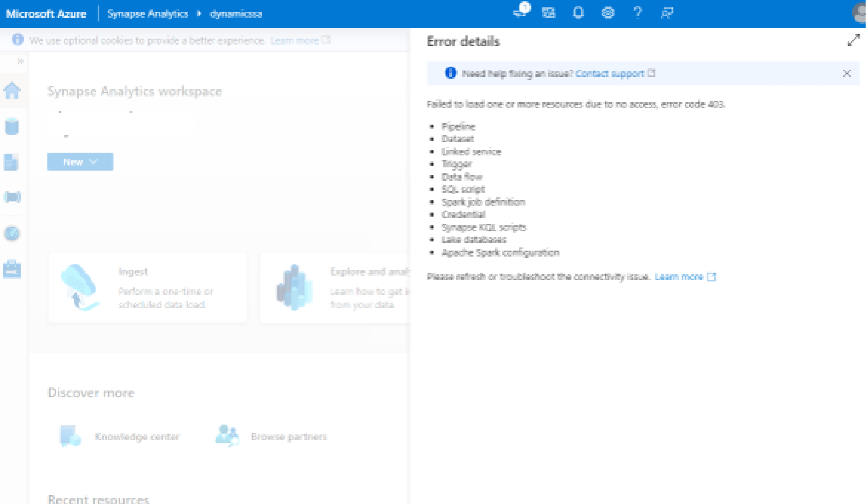Open the settings gear in the top bar

608,12
